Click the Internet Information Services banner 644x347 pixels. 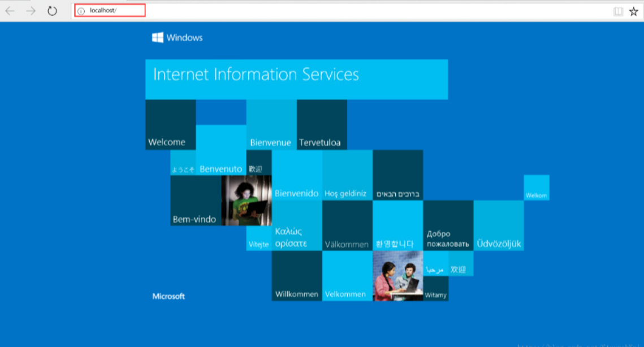[296, 79]
